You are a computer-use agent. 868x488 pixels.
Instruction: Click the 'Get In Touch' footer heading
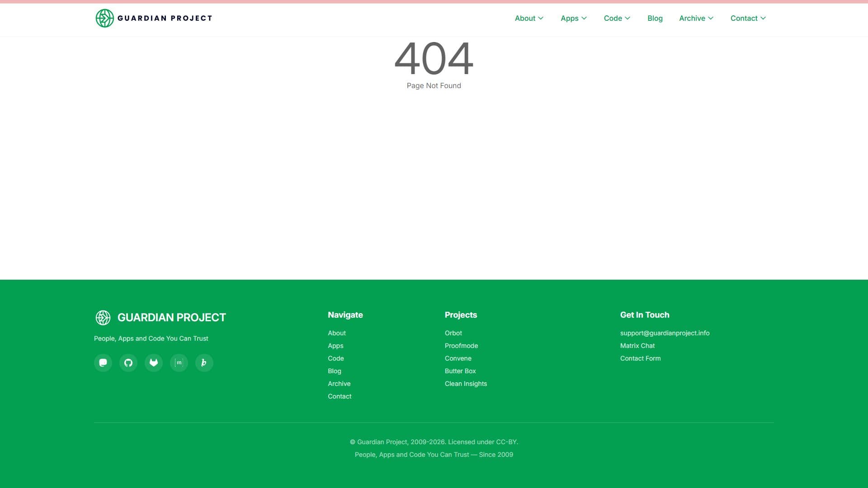tap(645, 315)
